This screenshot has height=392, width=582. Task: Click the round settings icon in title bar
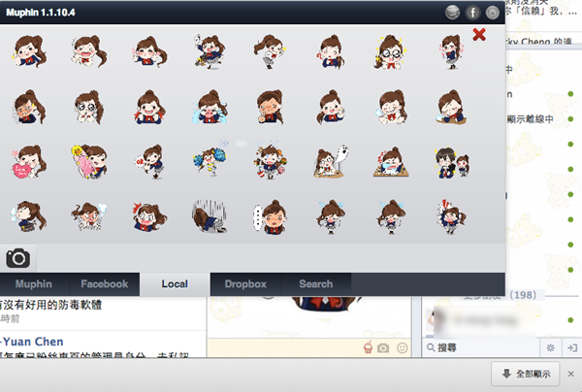[493, 13]
